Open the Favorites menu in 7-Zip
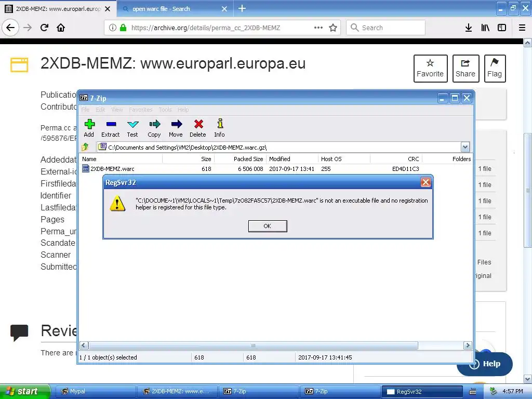This screenshot has width=532, height=399. coord(140,110)
